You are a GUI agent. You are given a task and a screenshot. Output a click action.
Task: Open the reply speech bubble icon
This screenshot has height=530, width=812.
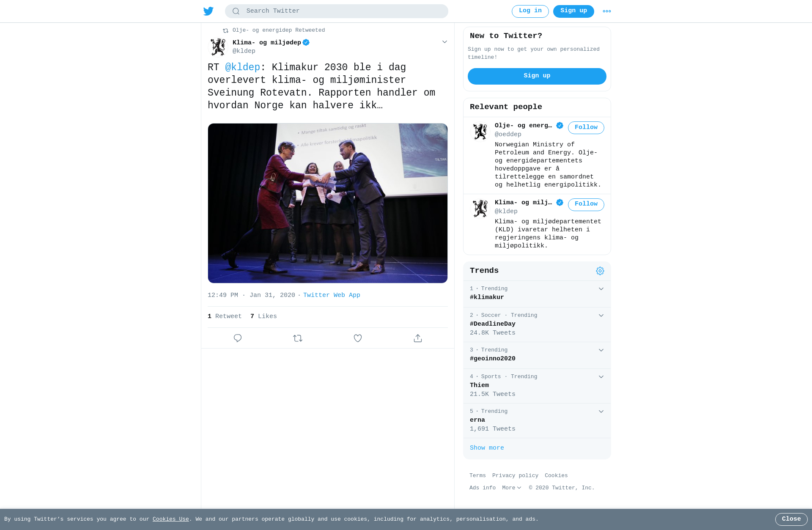point(238,338)
